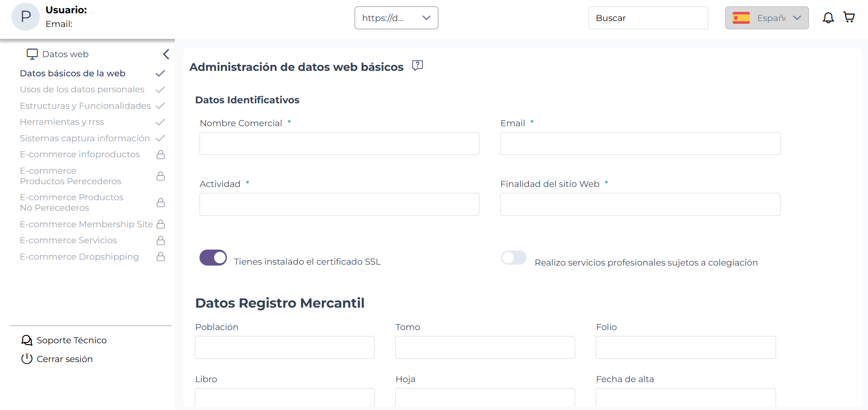The image size is (868, 410).
Task: Open the Español language selector
Action: (767, 18)
